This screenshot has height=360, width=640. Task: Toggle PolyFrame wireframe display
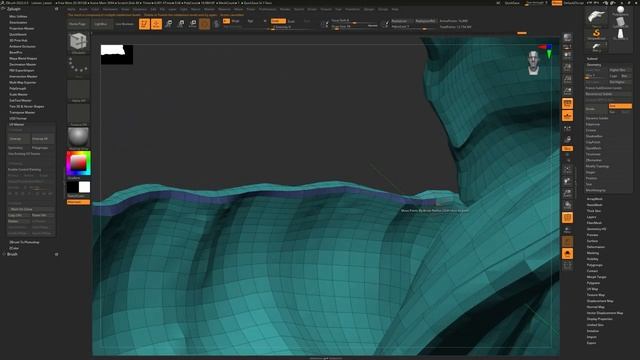(x=567, y=218)
